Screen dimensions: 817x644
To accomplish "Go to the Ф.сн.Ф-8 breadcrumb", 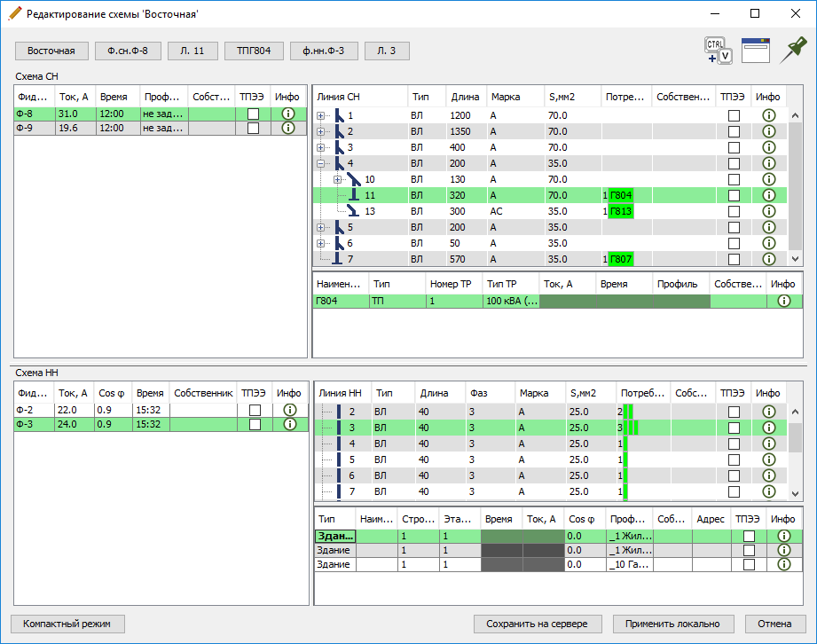I will 128,51.
